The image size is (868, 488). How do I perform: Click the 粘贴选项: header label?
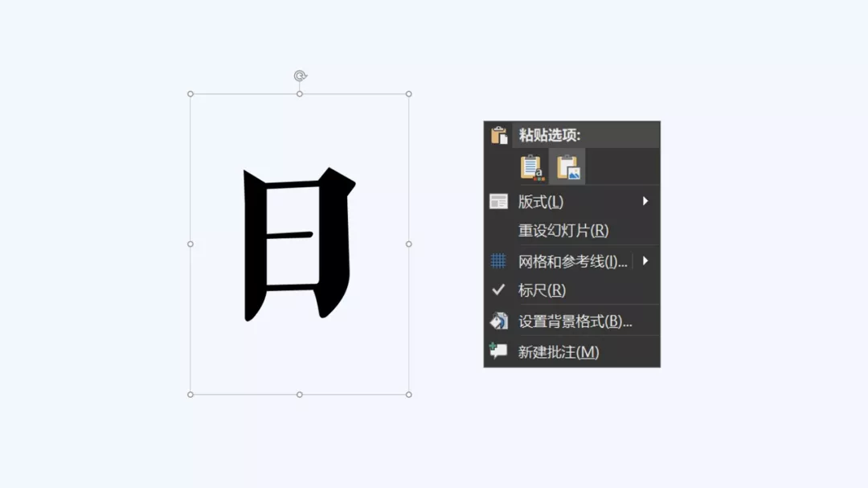pos(549,135)
